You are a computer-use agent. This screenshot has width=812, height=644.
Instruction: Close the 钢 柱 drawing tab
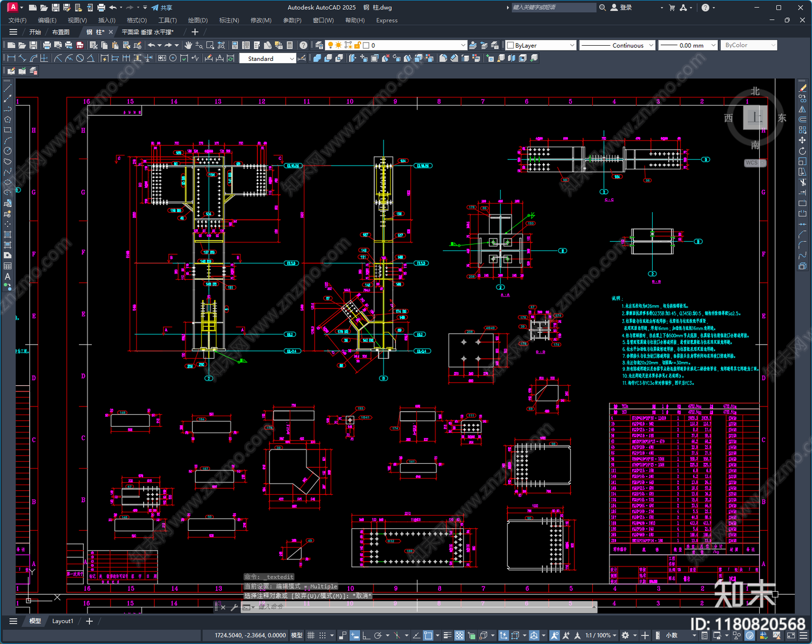tap(111, 32)
